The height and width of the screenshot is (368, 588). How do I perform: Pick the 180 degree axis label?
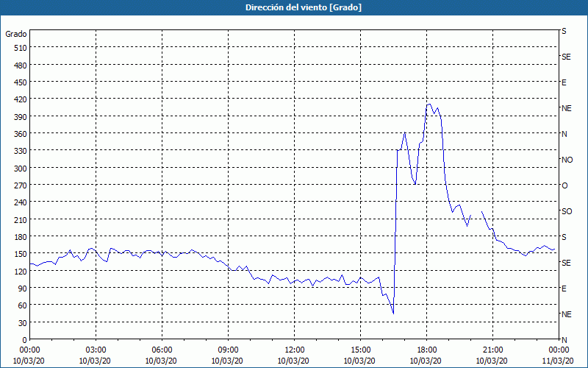[x=21, y=237]
